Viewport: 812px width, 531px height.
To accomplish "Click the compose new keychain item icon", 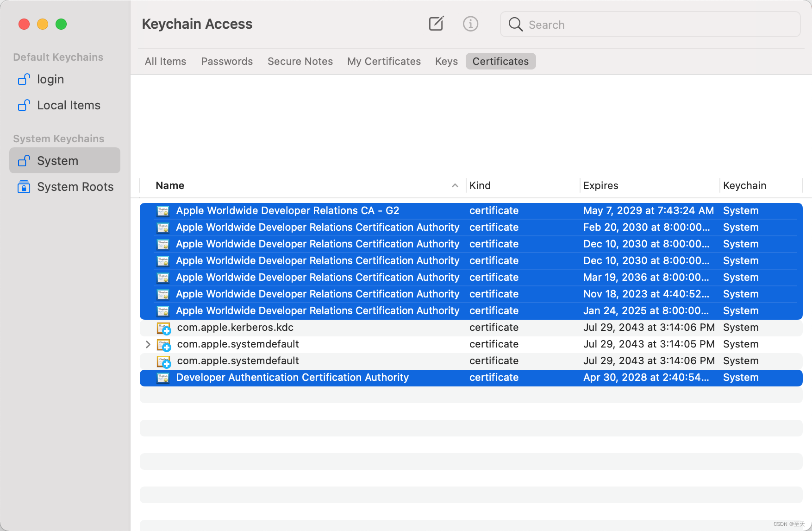I will [x=436, y=24].
